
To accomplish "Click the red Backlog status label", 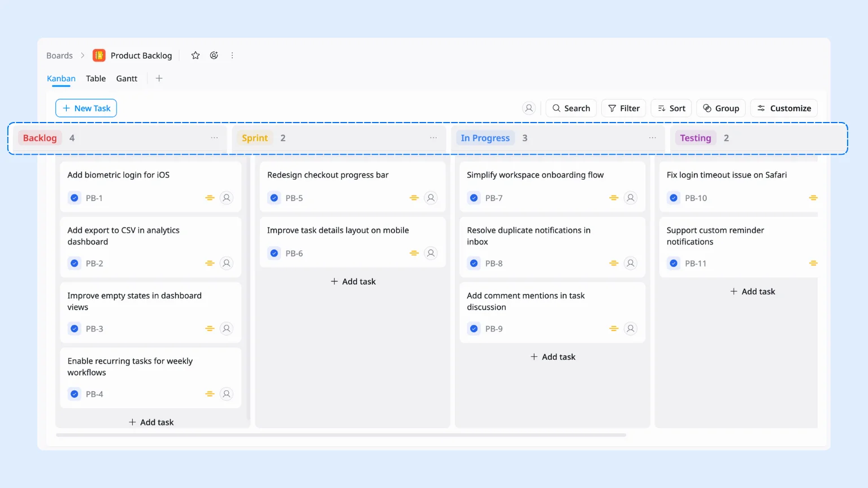I will click(x=40, y=138).
